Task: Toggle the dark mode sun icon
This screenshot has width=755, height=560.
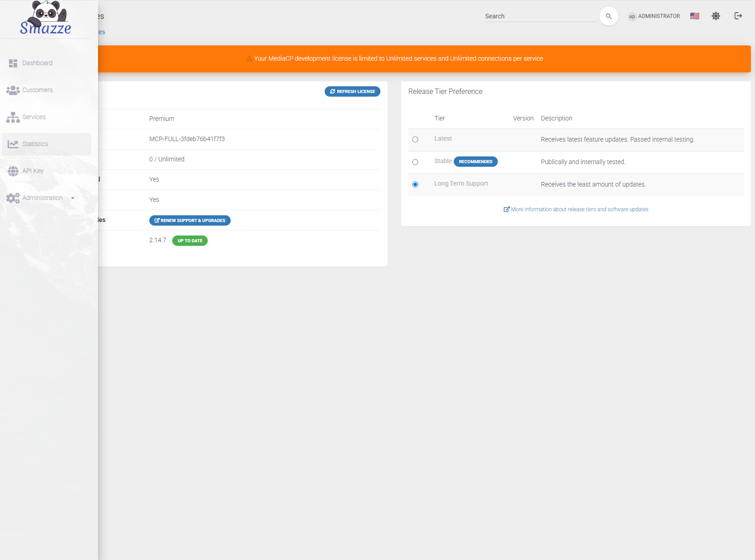Action: tap(716, 16)
